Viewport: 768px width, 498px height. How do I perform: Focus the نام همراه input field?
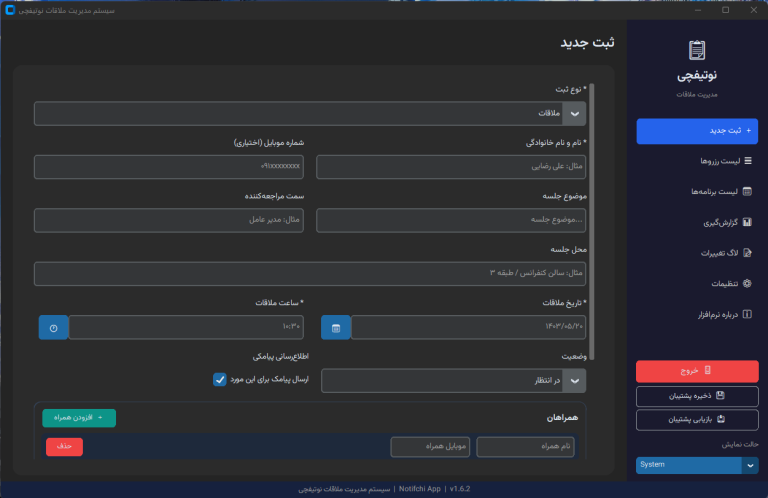tap(525, 447)
